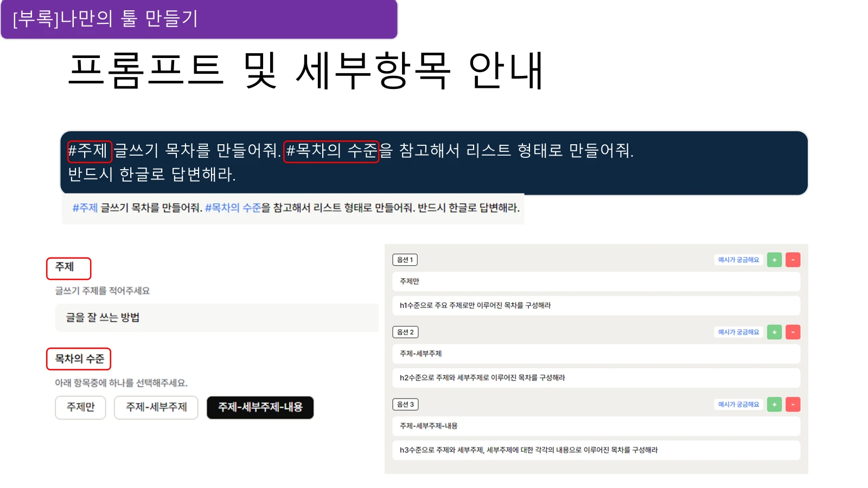The width and height of the screenshot is (868, 488).
Task: Click the blue #목차의 수준 tag in the gray prompt line
Action: pyautogui.click(x=233, y=208)
